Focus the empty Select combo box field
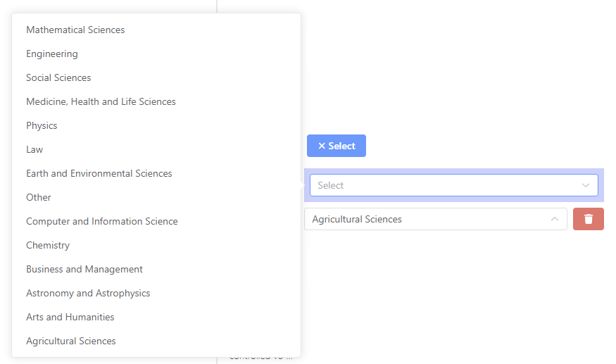Screen dimensions: 616x364 coord(454,185)
